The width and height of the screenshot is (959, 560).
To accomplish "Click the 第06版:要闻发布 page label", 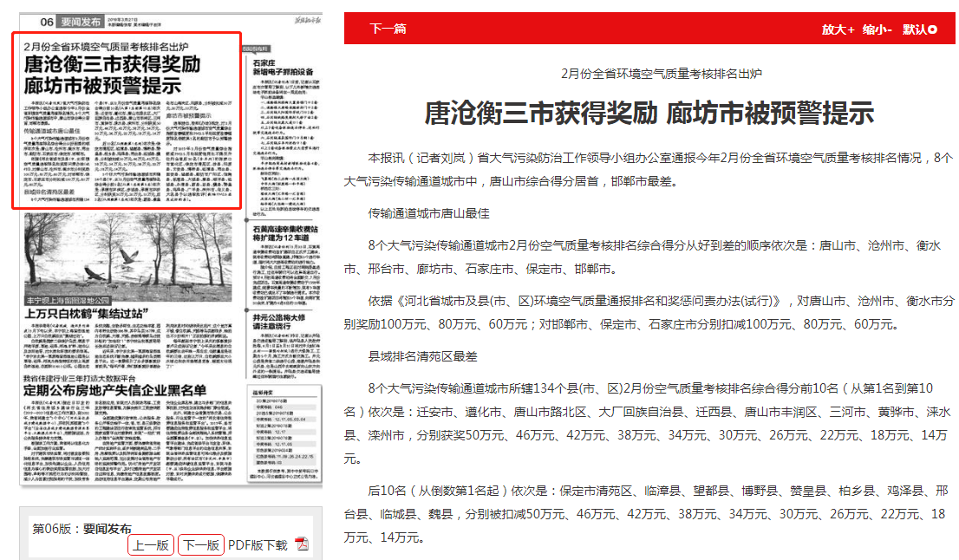I will pos(82,528).
